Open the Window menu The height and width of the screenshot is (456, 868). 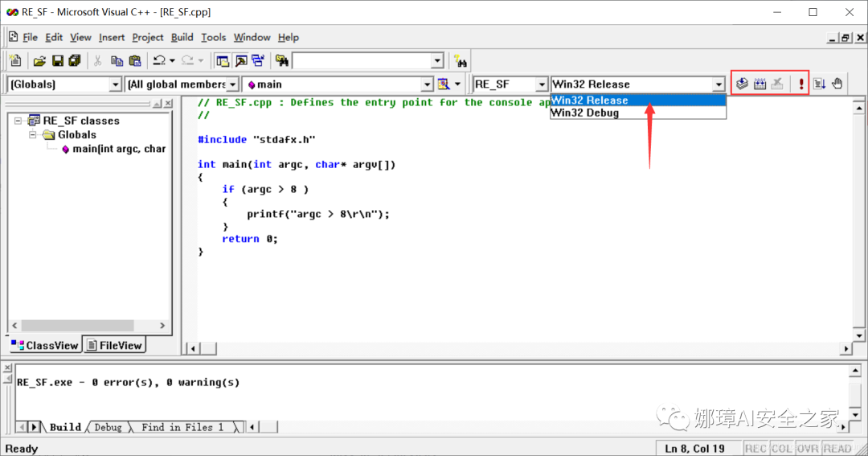[x=252, y=37]
